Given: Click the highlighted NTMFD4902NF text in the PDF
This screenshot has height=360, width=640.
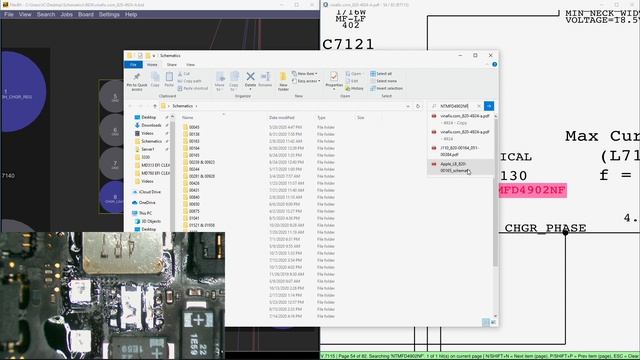Looking at the screenshot, I should [x=533, y=191].
